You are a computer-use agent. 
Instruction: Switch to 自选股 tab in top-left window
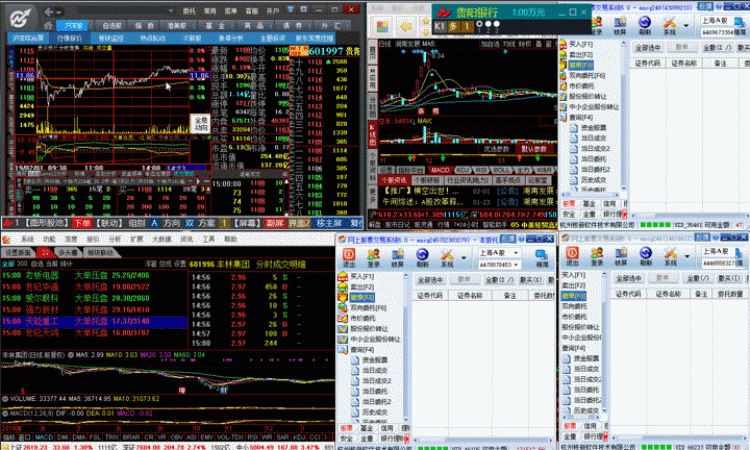coord(111,26)
